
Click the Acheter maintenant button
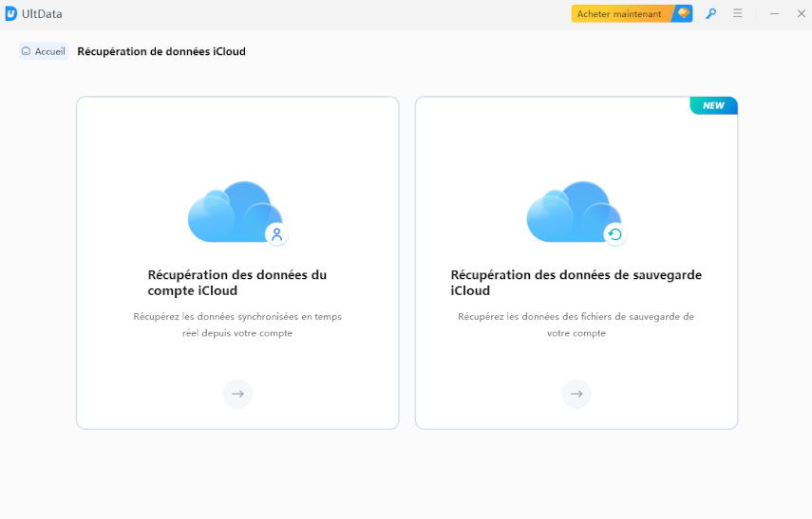pyautogui.click(x=632, y=14)
